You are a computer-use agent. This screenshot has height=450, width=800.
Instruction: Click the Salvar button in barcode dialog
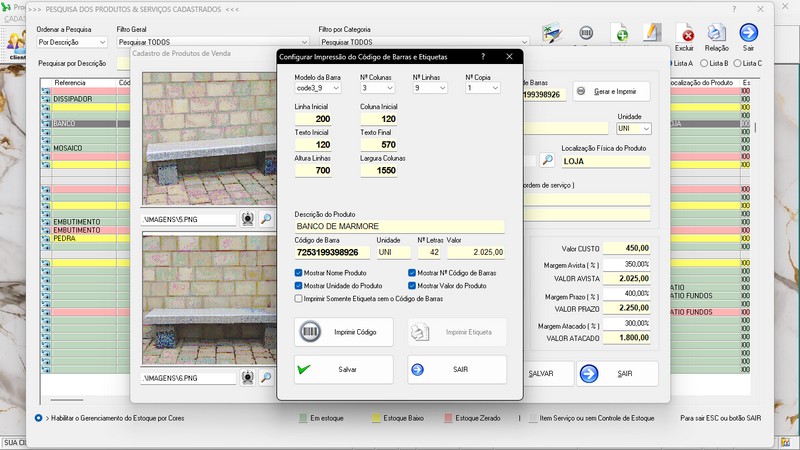pyautogui.click(x=344, y=369)
